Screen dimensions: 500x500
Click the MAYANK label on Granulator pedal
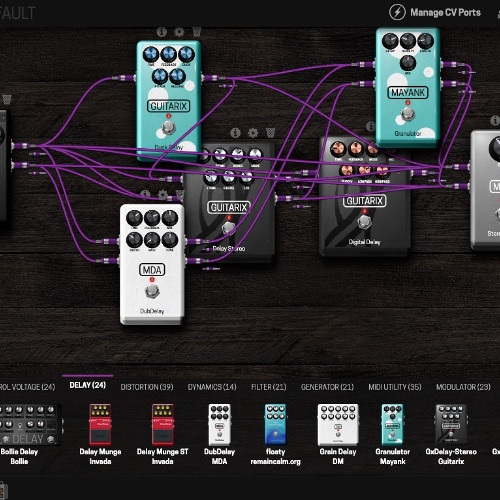[407, 92]
